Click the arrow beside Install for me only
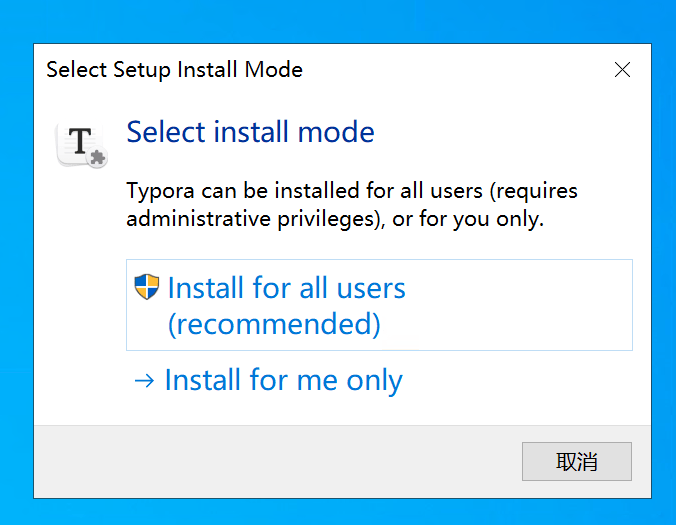676x525 pixels. [x=144, y=381]
